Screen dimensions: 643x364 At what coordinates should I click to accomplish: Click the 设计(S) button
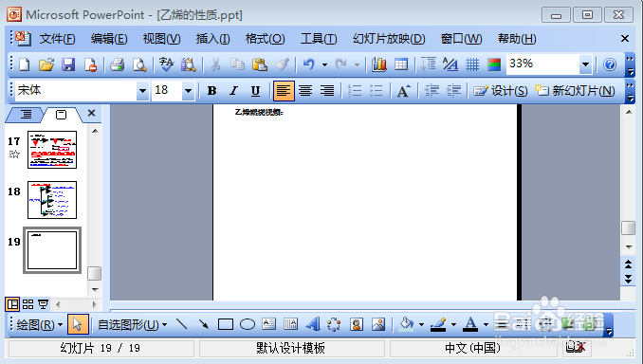[501, 91]
